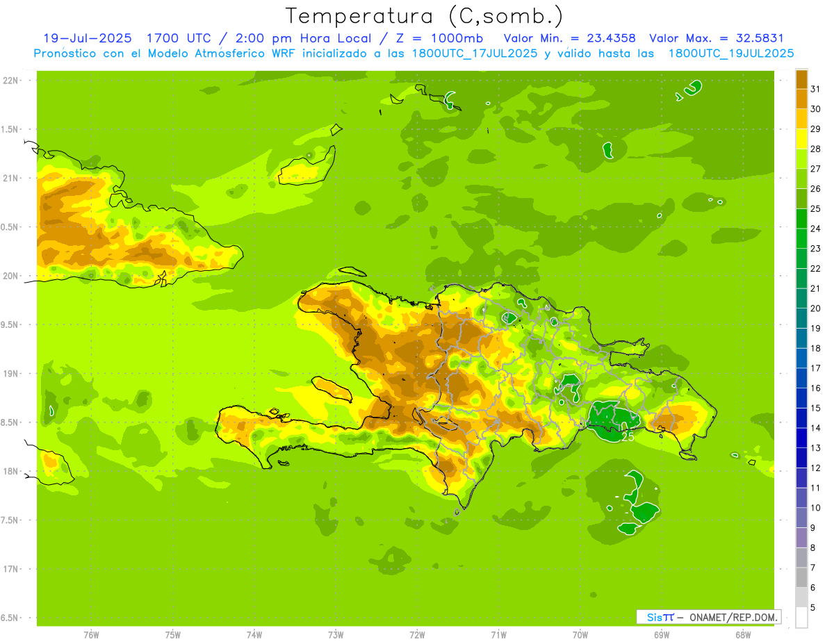The image size is (834, 644).
Task: Click the "20N" latitude label
Action: [11, 276]
